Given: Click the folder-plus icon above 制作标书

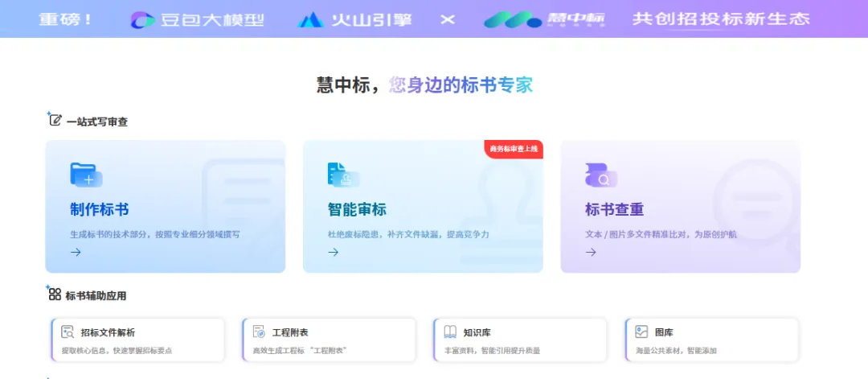Looking at the screenshot, I should pos(86,175).
